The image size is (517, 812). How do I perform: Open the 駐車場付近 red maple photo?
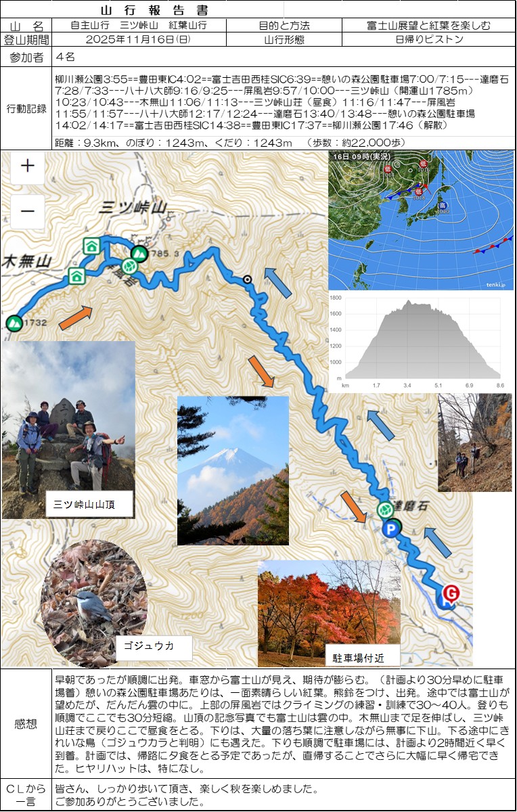coord(330,613)
